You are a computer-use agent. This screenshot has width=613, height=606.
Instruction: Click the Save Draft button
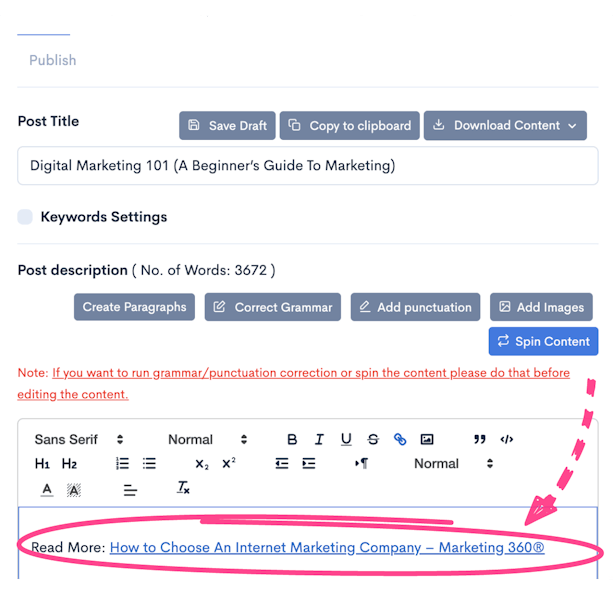(x=227, y=125)
